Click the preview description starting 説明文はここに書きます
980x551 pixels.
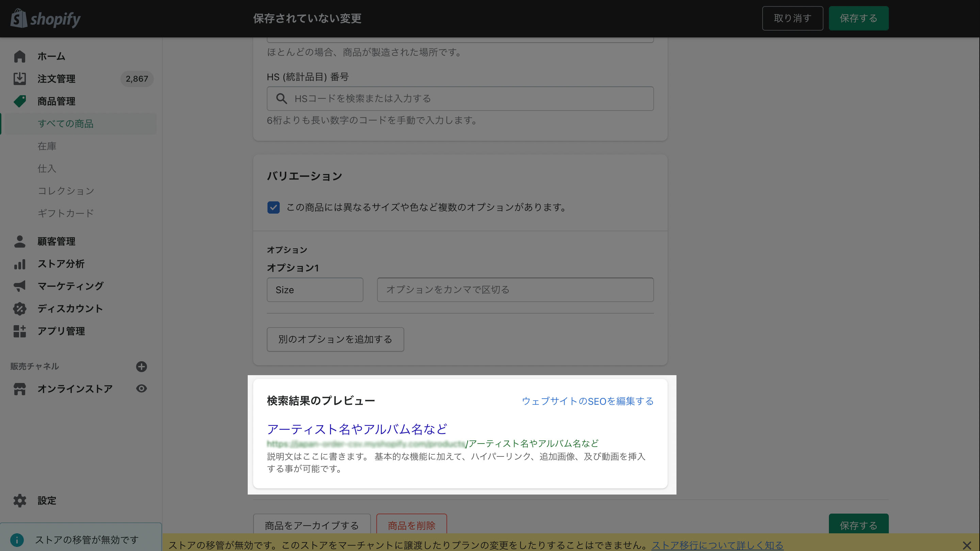point(456,463)
